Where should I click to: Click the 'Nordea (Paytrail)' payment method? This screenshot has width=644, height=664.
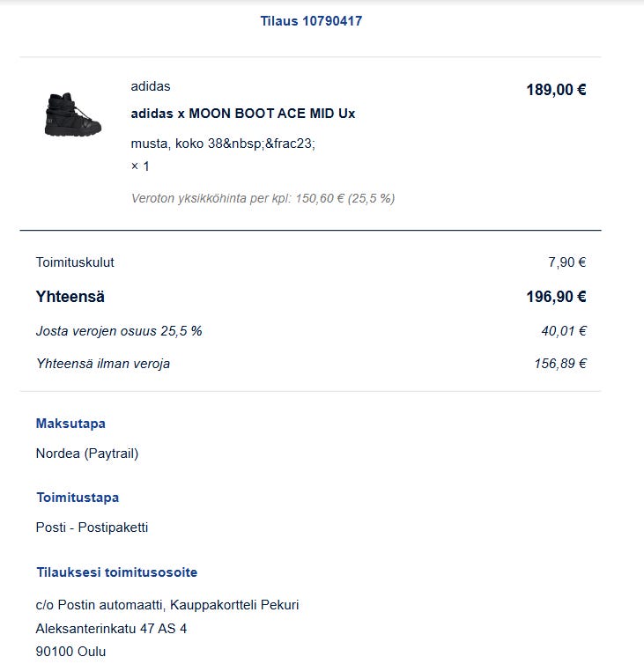click(87, 454)
